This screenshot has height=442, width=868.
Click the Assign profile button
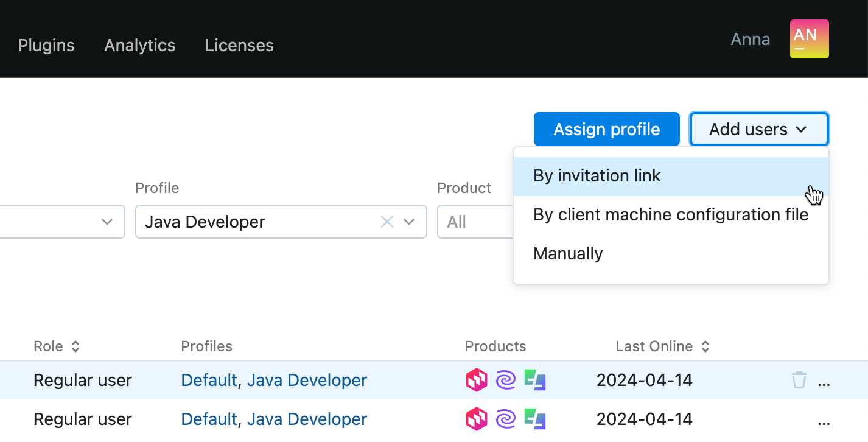(606, 128)
